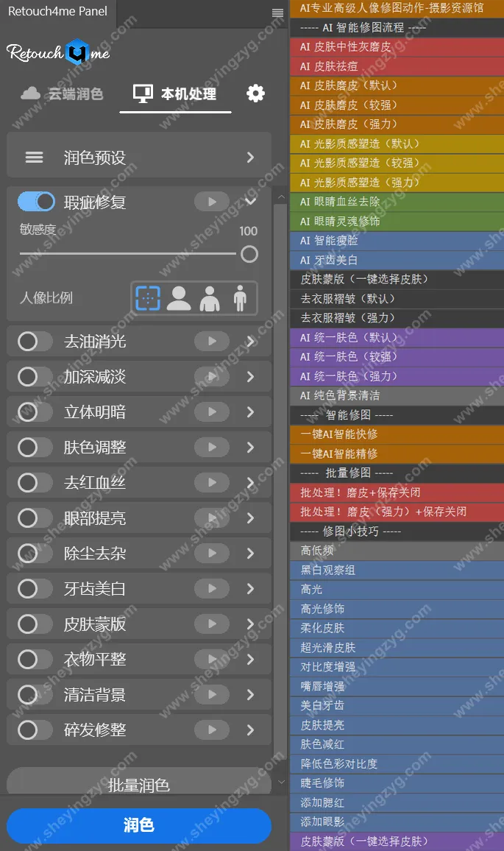Run 一键AI智能精修 action
Viewport: 504px width, 851px height.
coord(397,453)
